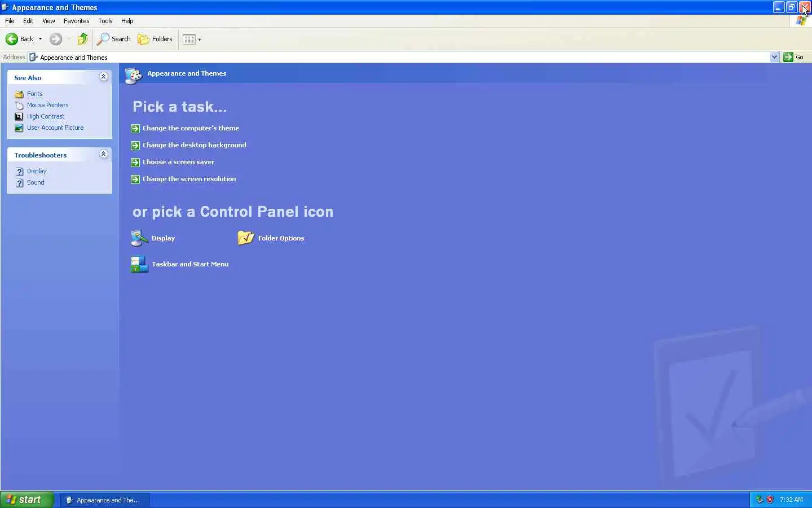Open the Mouse Pointers link

tap(47, 105)
